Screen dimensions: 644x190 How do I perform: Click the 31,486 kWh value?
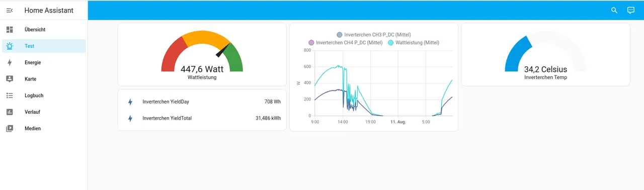pyautogui.click(x=268, y=119)
